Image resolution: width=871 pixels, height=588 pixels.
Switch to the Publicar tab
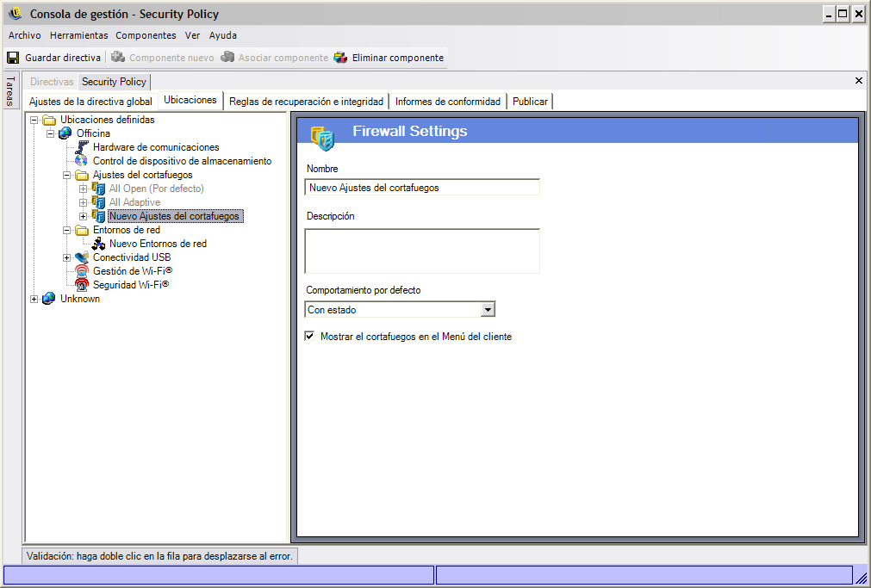tap(530, 102)
